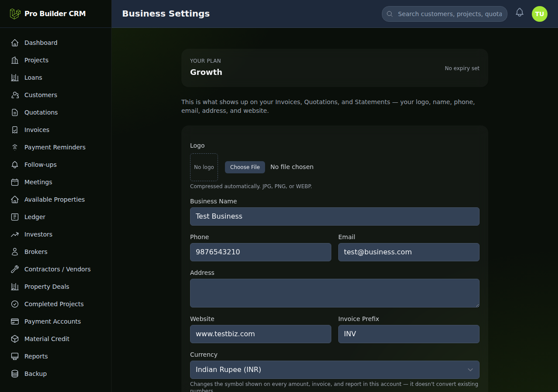
Task: Open the Quotations menu label
Action: (x=41, y=112)
